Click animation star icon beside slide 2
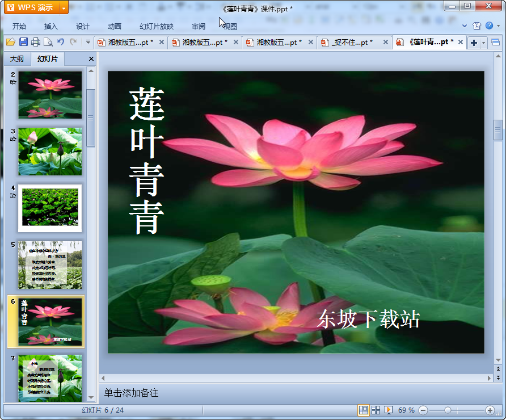 pyautogui.click(x=13, y=82)
